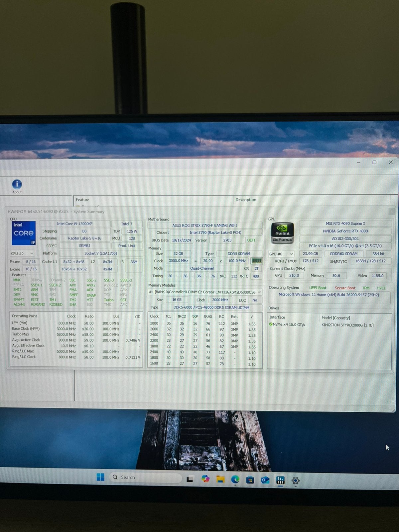Select Socket V (LGA1700) platform field
Viewport: 399px width, 532px height.
point(101,253)
